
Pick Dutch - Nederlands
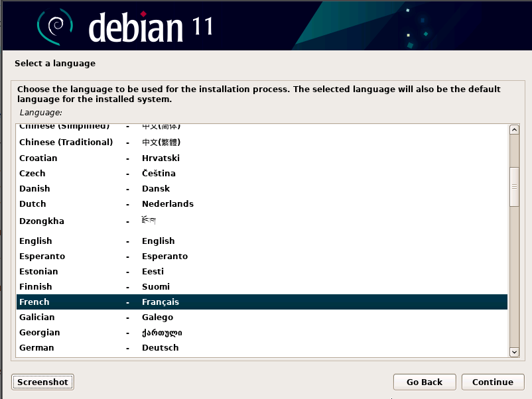point(33,204)
